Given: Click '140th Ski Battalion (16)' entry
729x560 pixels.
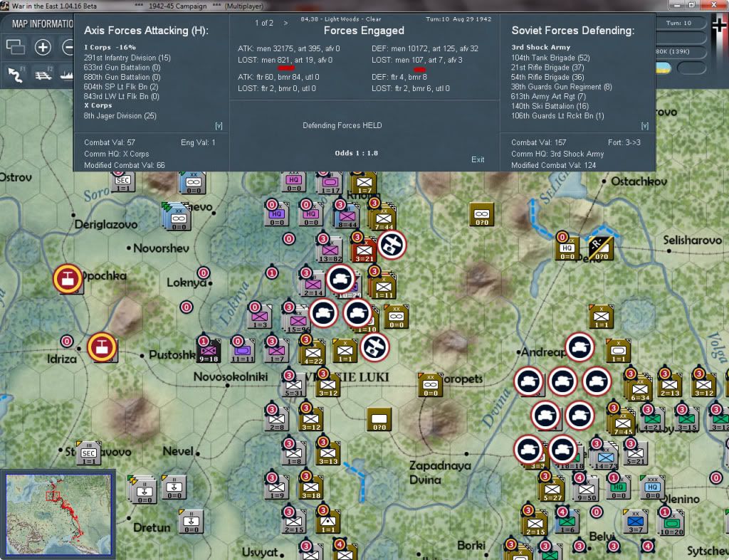Looking at the screenshot, I should [550, 106].
